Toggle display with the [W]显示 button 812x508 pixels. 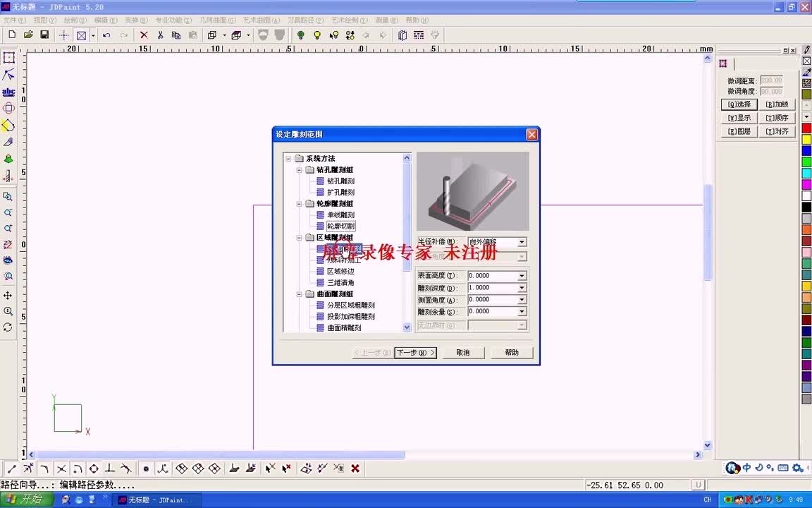pyautogui.click(x=738, y=118)
